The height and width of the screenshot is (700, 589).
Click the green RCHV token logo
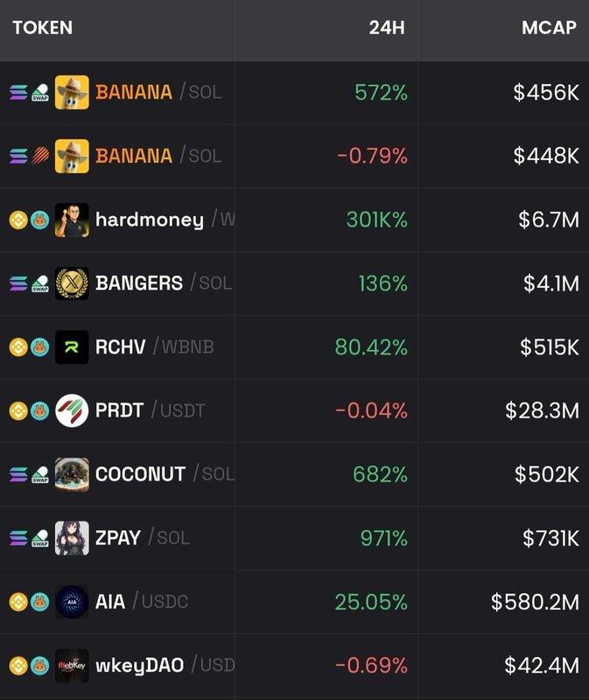pyautogui.click(x=72, y=347)
